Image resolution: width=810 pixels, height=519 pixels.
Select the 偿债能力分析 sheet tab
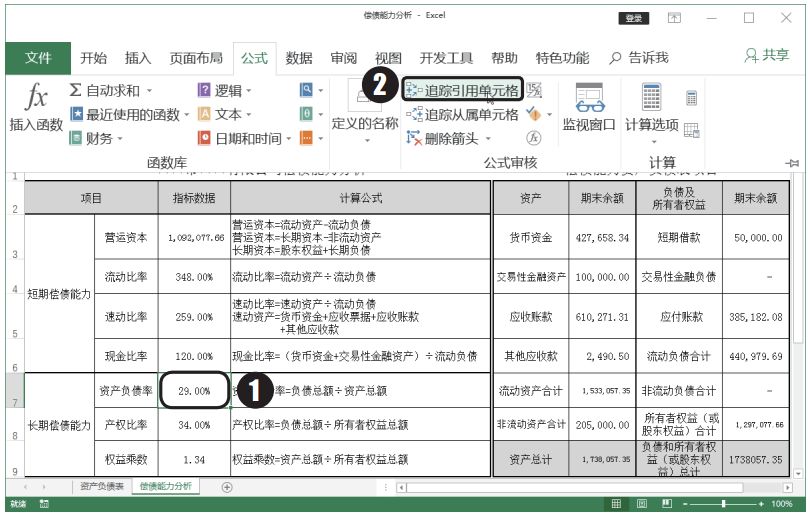coord(165,486)
